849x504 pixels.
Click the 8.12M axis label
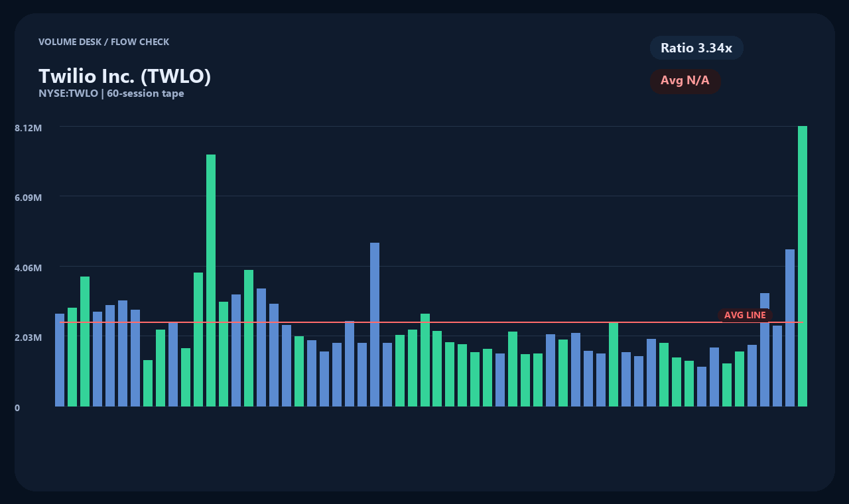29,127
